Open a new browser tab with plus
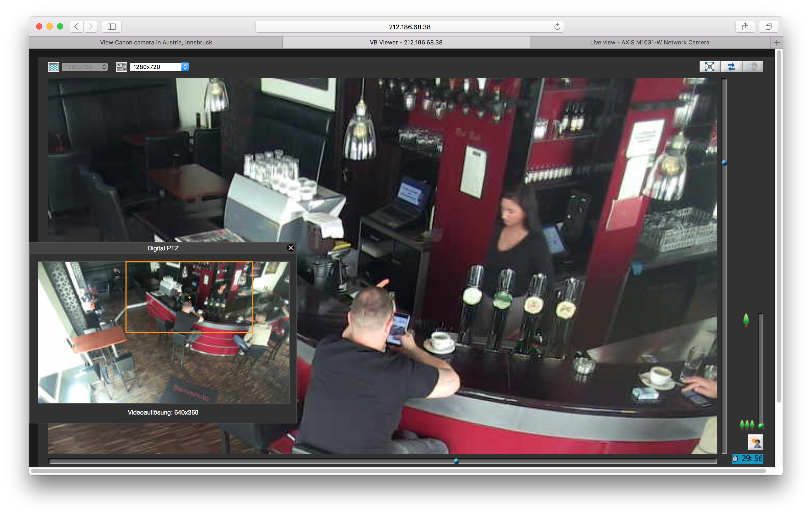 [x=777, y=43]
